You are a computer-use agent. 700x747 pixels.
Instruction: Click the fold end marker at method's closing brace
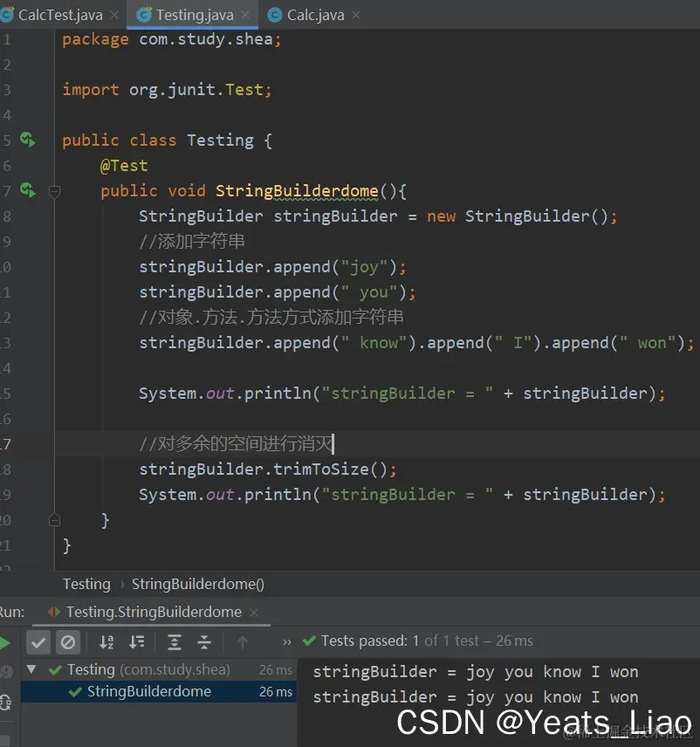click(x=54, y=520)
